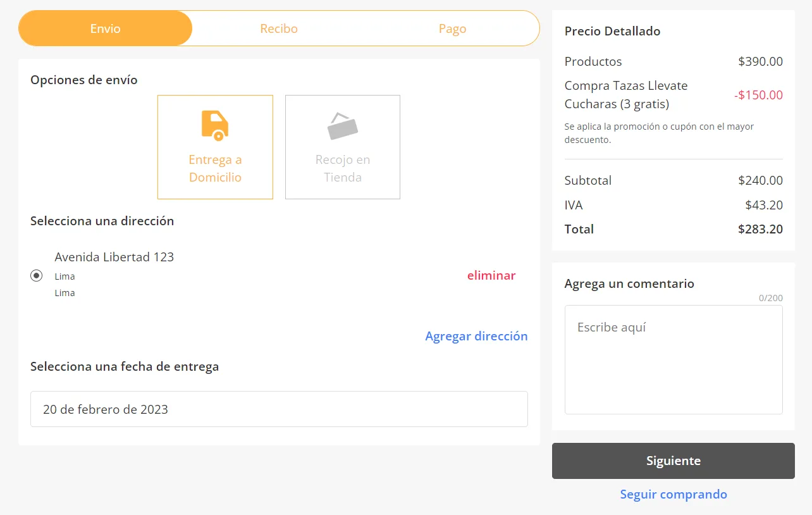Choose the Entrega a Domicilio label
This screenshot has height=515, width=812.
(215, 168)
